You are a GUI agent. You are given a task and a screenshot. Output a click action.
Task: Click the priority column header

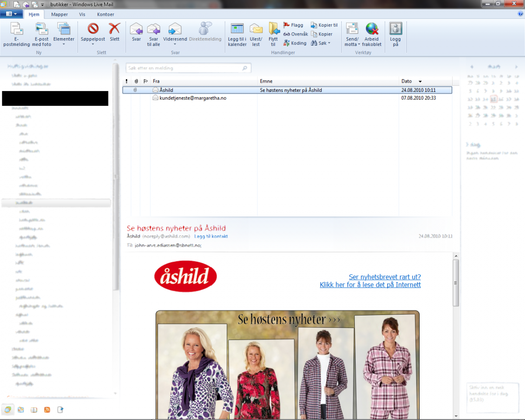pyautogui.click(x=126, y=81)
